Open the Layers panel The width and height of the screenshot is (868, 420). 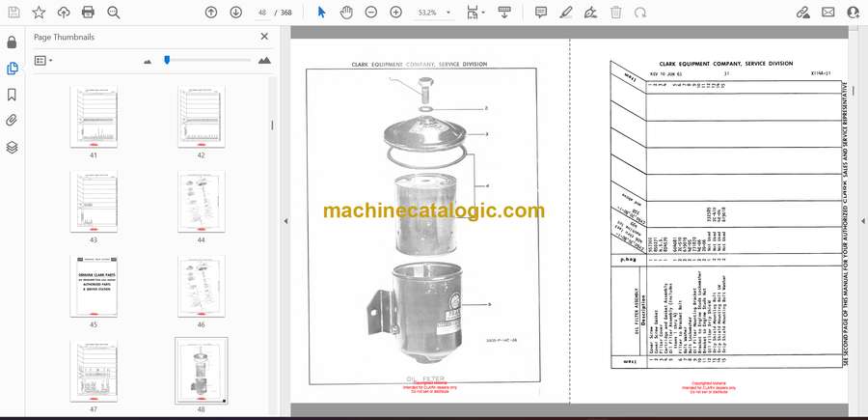click(x=13, y=147)
